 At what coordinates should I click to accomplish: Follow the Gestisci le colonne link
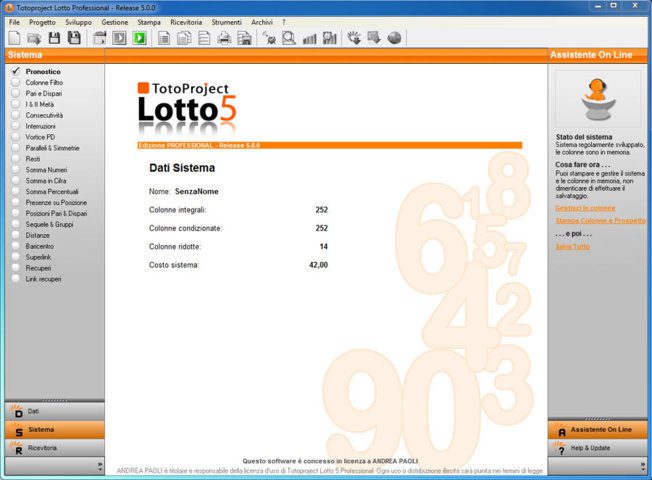[585, 208]
